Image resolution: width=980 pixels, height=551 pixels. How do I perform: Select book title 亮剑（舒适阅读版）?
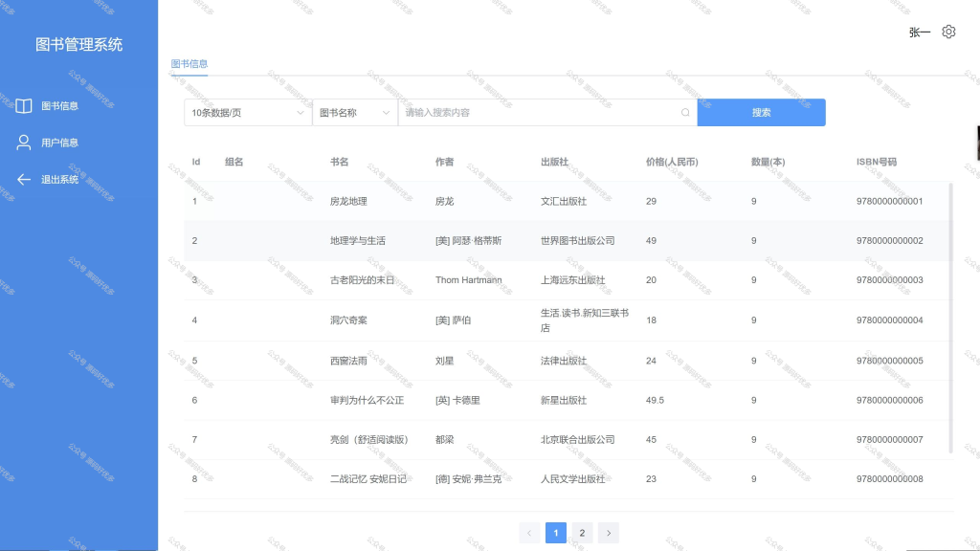(x=369, y=440)
